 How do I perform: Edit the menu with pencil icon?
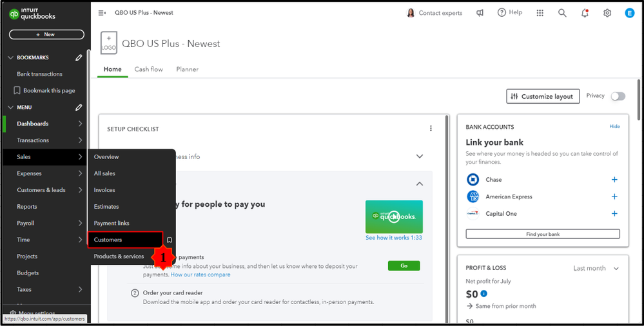tap(79, 108)
